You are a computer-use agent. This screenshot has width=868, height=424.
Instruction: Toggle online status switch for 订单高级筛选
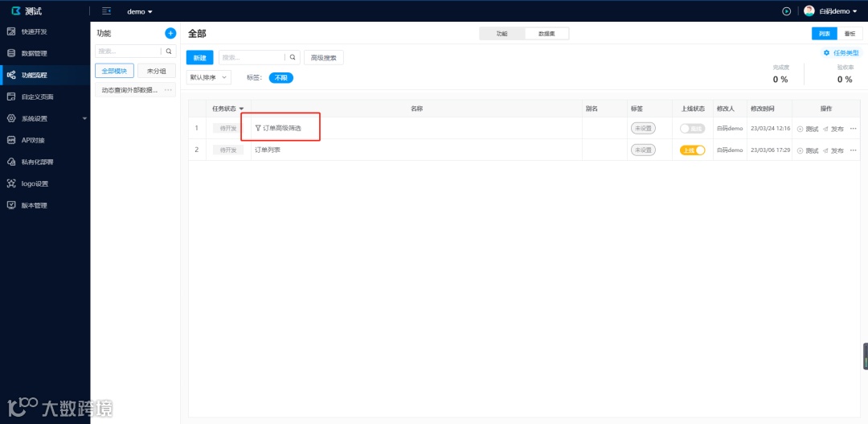pos(693,128)
